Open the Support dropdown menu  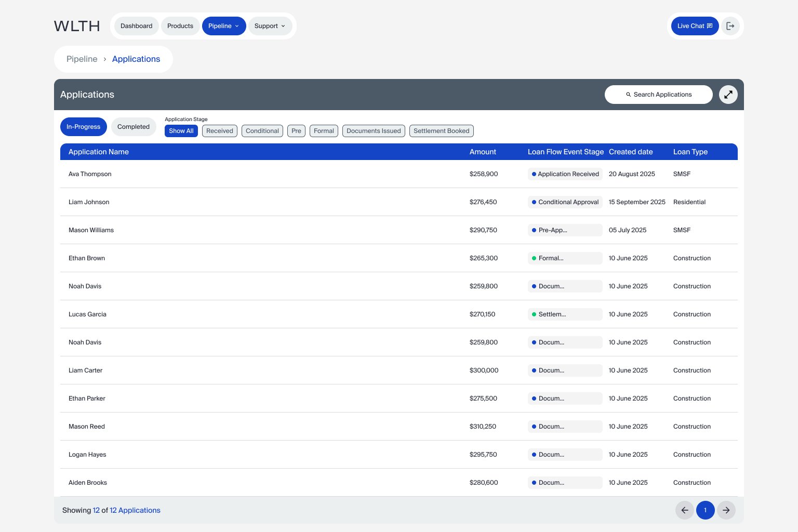point(270,26)
